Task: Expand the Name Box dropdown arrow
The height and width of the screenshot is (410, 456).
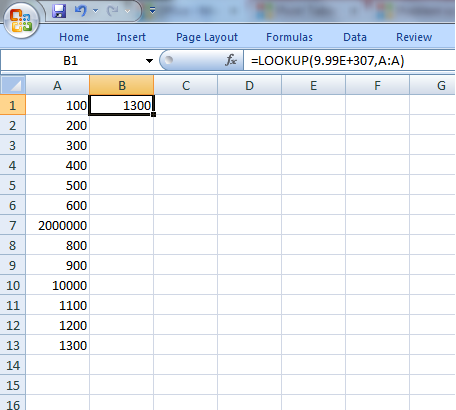Action: (x=149, y=61)
